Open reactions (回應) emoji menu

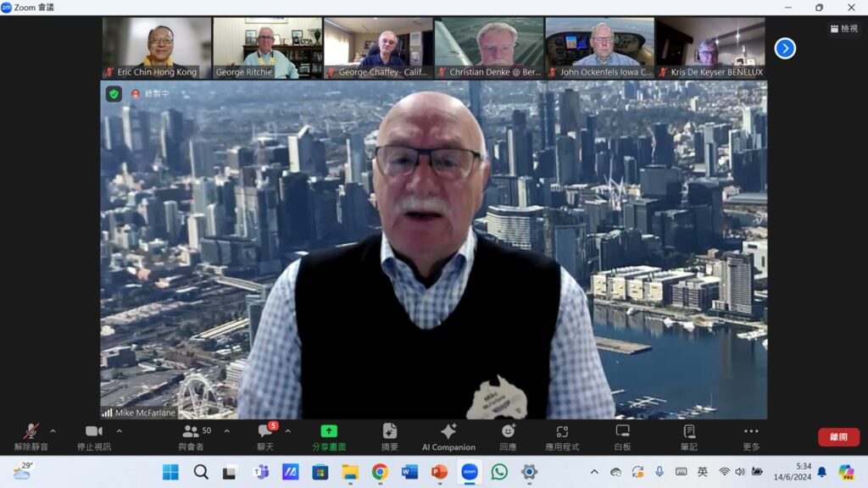tap(508, 435)
